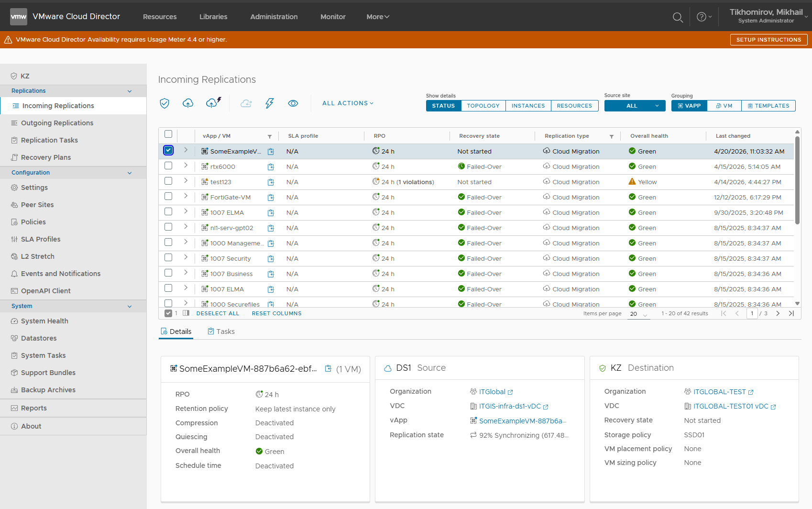Check the rtx6000 row checkbox
Viewport: 812px width, 509px height.
point(168,166)
